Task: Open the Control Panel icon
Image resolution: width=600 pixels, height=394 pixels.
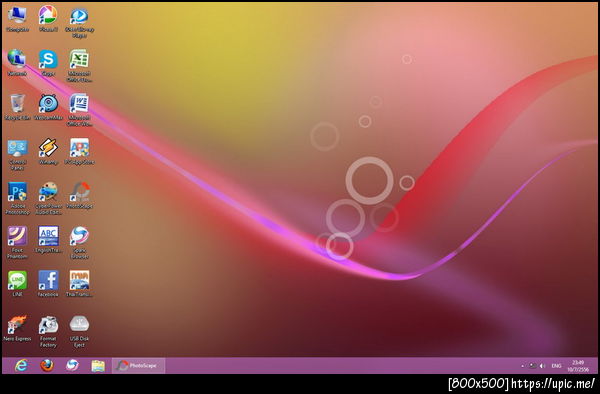Action: click(x=17, y=154)
